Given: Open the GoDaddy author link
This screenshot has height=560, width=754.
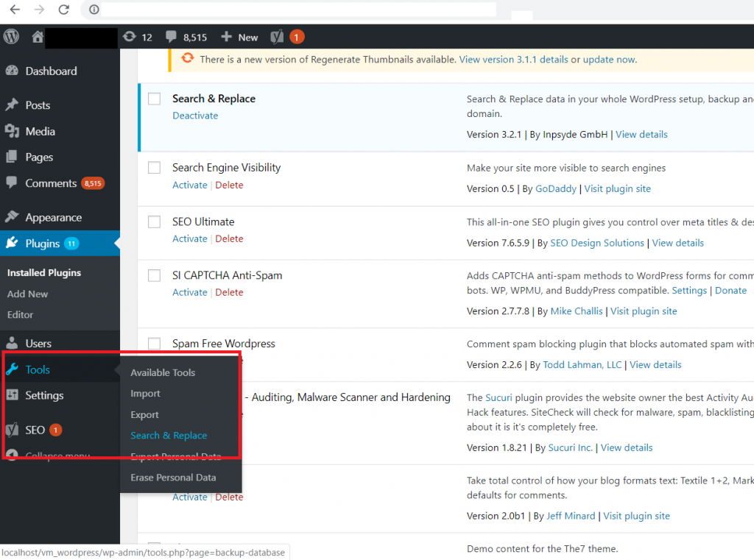Looking at the screenshot, I should point(556,189).
